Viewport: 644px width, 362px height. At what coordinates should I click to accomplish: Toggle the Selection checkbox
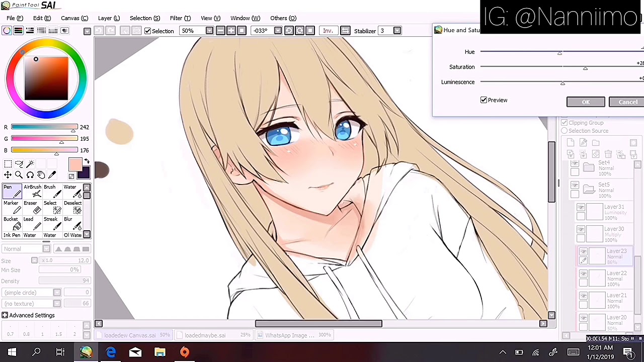click(x=148, y=31)
